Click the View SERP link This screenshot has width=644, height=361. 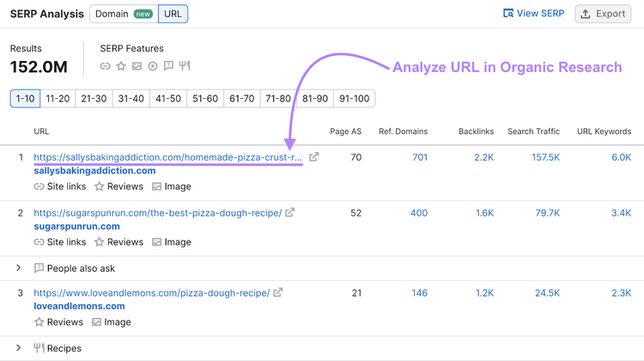[x=533, y=14]
